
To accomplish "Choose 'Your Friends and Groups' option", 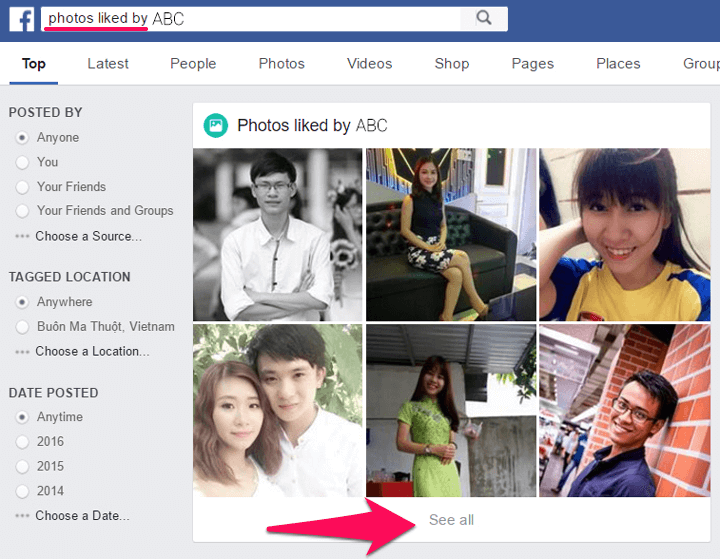I will click(x=23, y=211).
